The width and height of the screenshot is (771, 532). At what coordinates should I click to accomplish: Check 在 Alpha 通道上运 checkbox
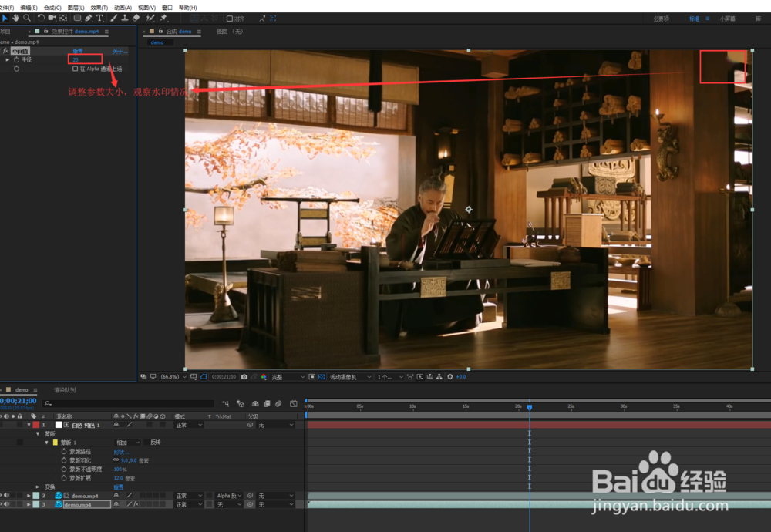pos(76,69)
